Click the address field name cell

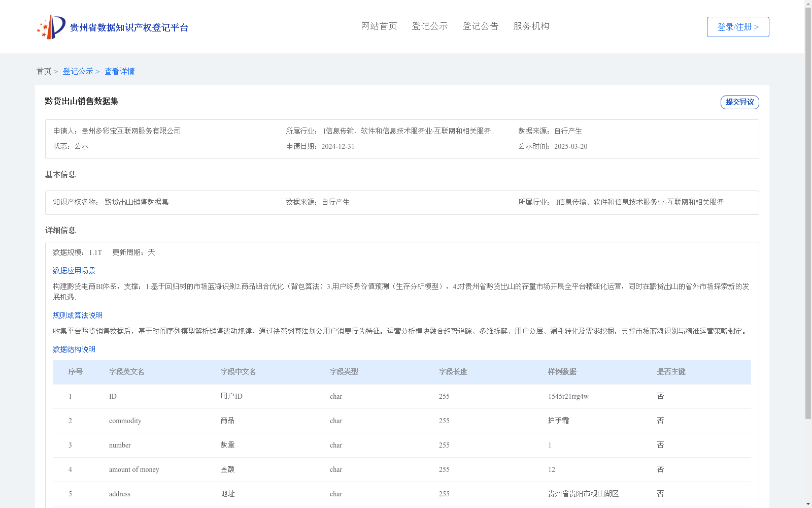point(120,494)
